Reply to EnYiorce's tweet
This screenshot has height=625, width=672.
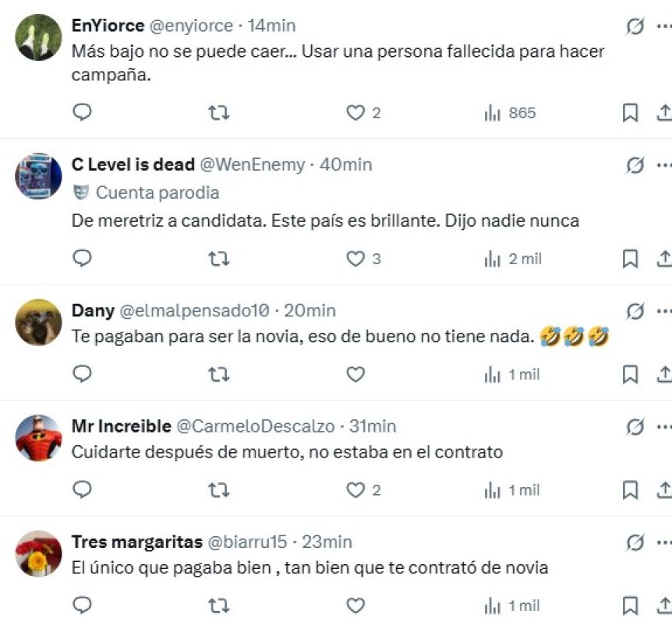82,113
